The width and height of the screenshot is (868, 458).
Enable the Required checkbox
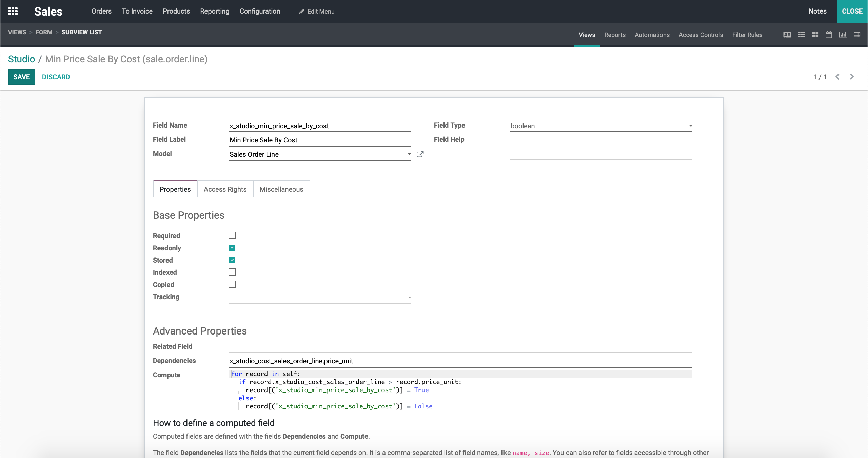coord(232,235)
